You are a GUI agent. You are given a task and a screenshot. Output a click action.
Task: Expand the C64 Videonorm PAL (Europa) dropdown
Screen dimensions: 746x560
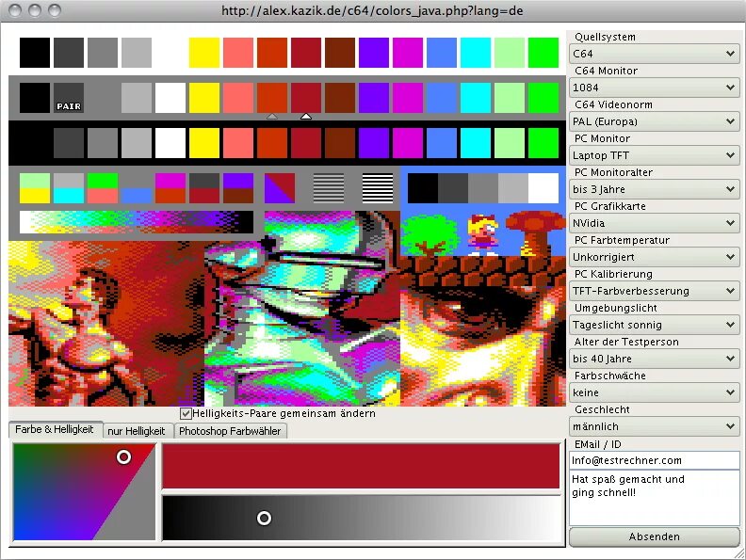[x=655, y=121]
